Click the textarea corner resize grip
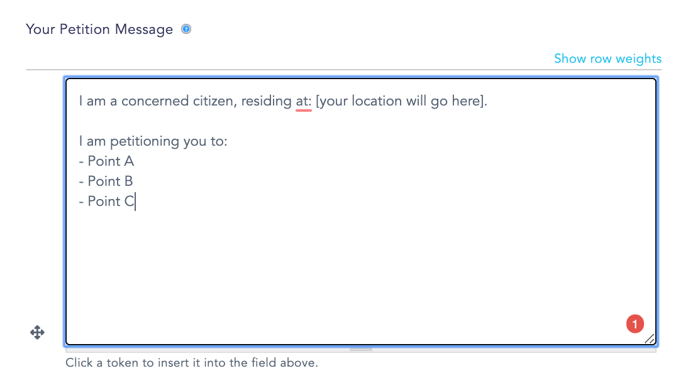Screen dimensions: 688x383 pos(650,338)
